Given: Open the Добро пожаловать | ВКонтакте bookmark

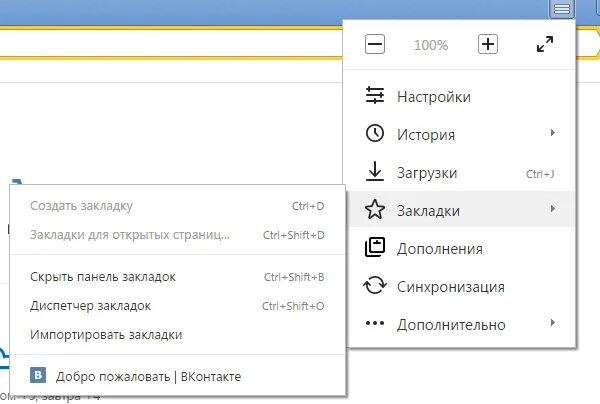Looking at the screenshot, I should (178, 376).
